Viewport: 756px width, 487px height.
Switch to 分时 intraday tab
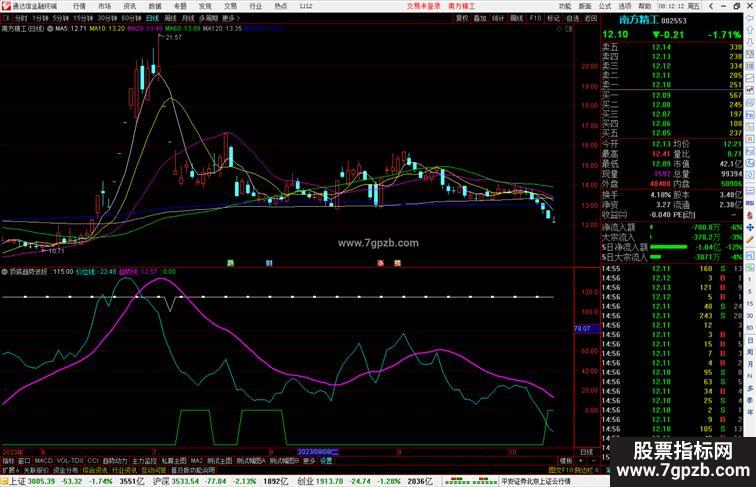(x=21, y=18)
